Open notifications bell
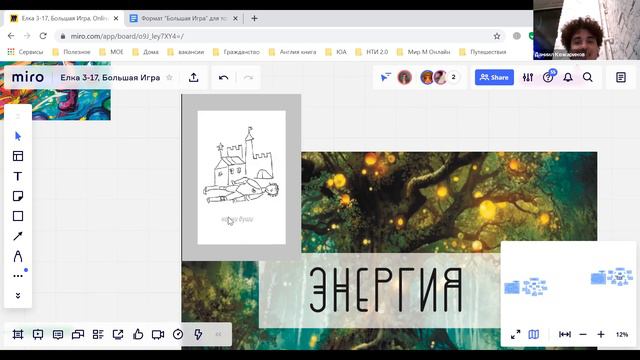This screenshot has height=360, width=640. (x=568, y=77)
